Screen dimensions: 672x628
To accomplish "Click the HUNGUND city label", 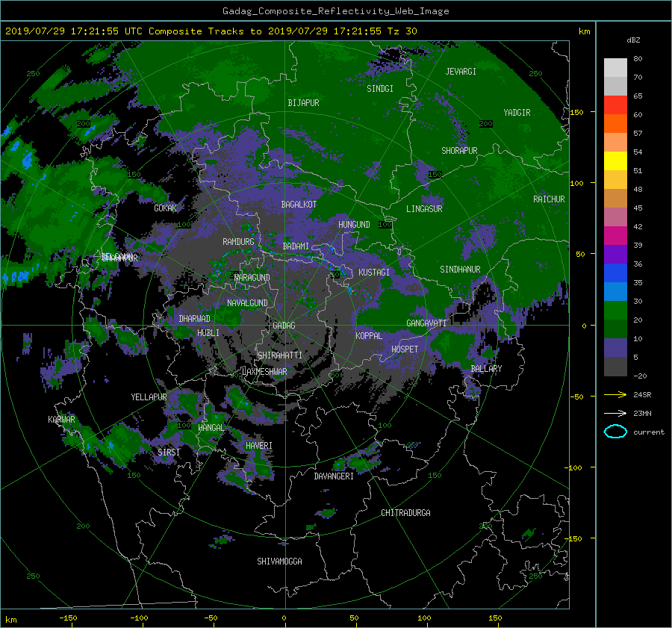I will tap(354, 225).
